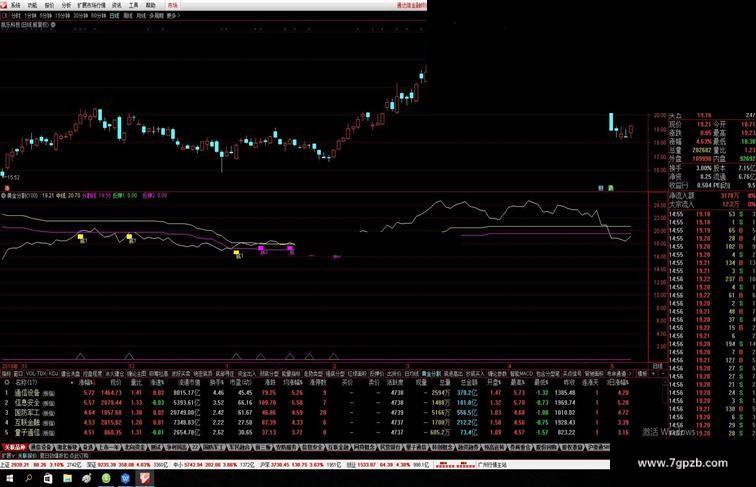Expand the 更多 period options
Viewport: 756px width, 487px height.
(x=173, y=15)
